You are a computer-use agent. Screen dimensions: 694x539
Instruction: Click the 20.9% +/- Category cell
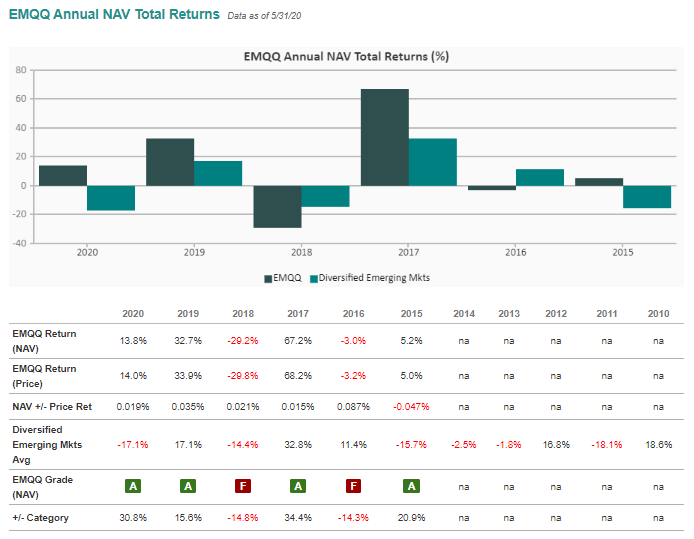412,517
